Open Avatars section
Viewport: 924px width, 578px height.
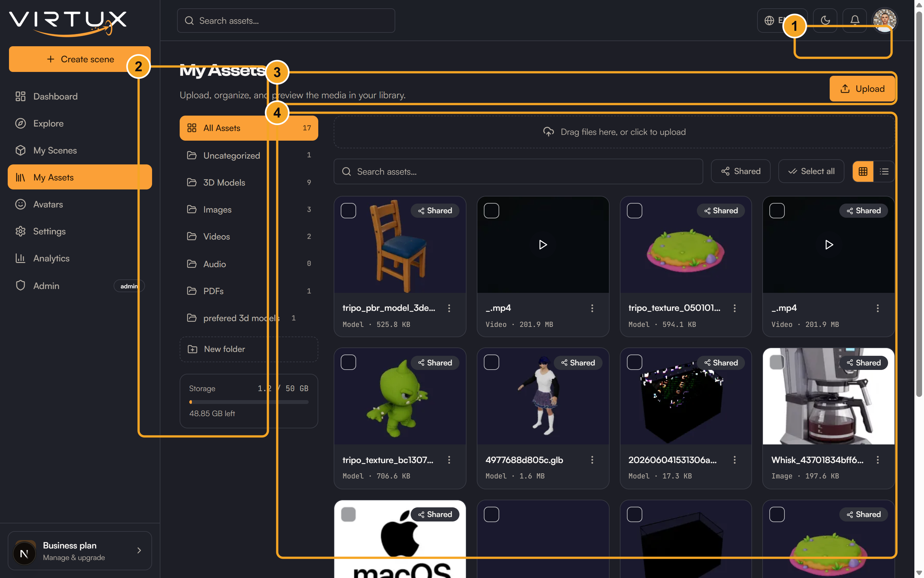[x=80, y=205]
